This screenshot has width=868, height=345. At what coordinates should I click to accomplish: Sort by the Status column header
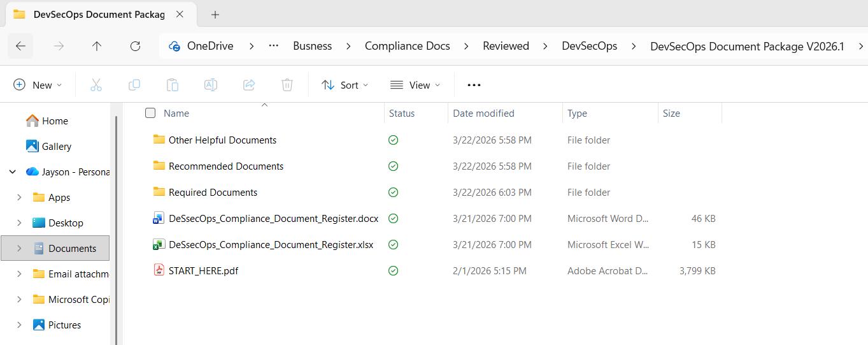coord(402,113)
